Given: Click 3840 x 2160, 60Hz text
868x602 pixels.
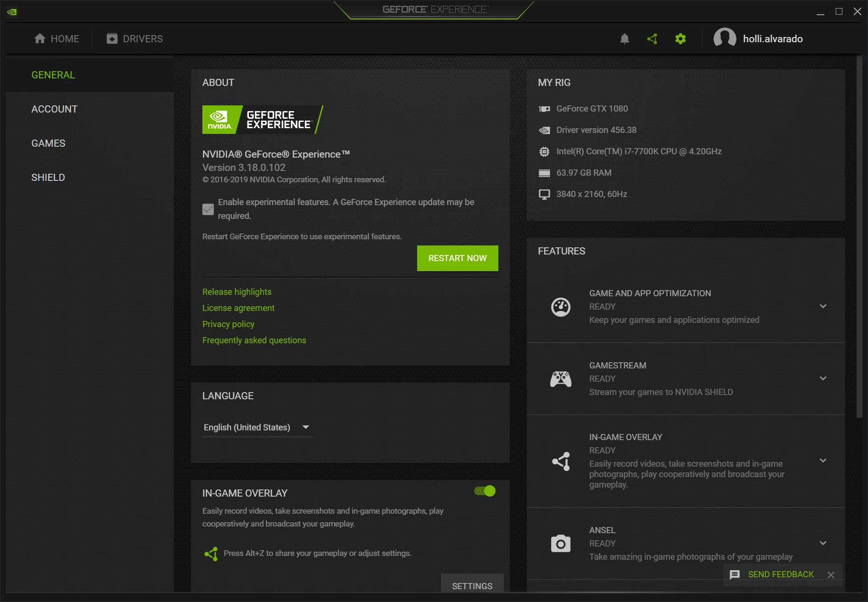Looking at the screenshot, I should point(591,194).
